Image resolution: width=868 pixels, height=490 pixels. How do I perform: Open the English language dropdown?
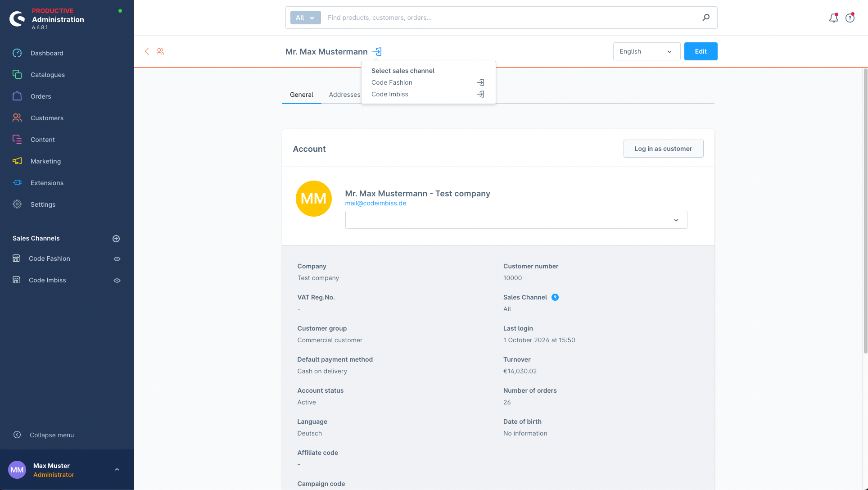click(646, 51)
